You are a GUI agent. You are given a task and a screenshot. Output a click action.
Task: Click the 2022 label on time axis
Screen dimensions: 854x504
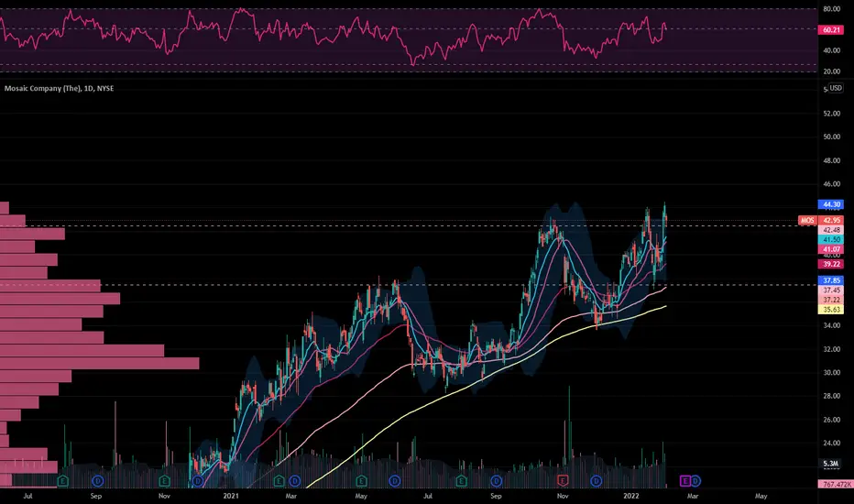click(630, 496)
